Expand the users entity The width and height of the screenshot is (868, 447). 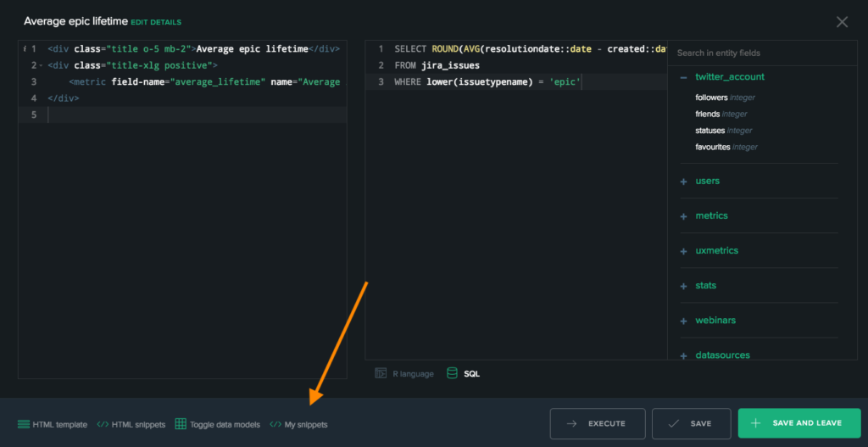[x=684, y=182]
